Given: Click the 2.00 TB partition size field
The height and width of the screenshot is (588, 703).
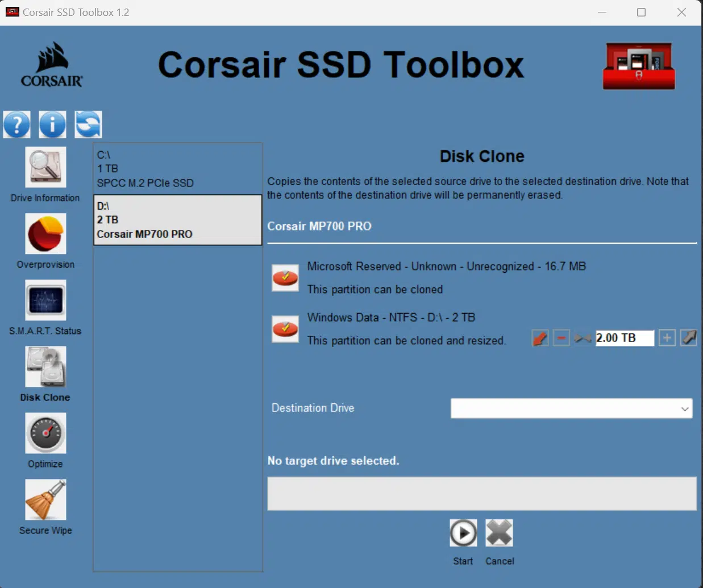Looking at the screenshot, I should coord(625,338).
